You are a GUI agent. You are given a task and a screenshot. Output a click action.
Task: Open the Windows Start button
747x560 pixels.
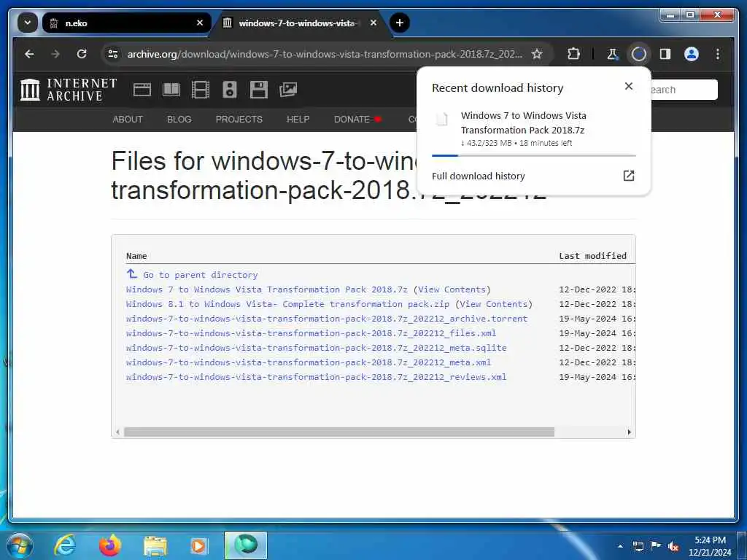point(20,545)
